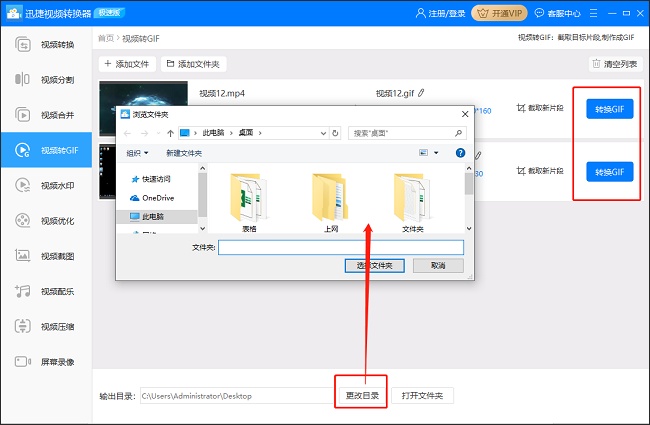
Task: Click the navigation pane scrollbar down arrow
Action: click(x=202, y=228)
